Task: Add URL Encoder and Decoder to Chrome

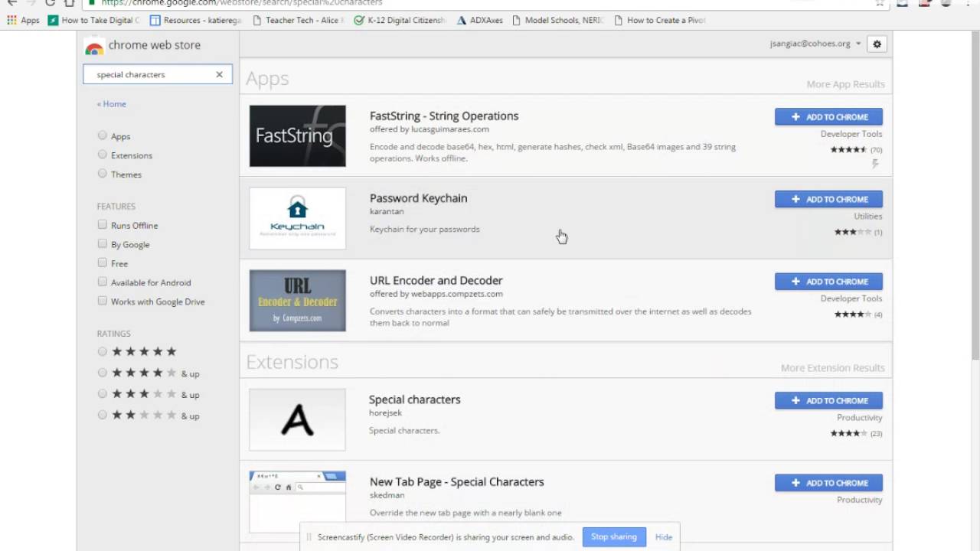Action: click(x=828, y=281)
